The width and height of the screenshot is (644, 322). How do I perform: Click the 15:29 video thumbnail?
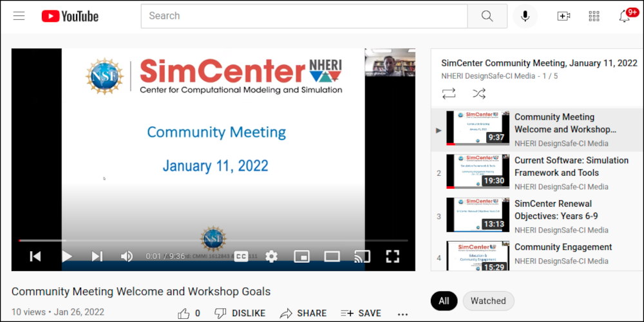tap(478, 256)
